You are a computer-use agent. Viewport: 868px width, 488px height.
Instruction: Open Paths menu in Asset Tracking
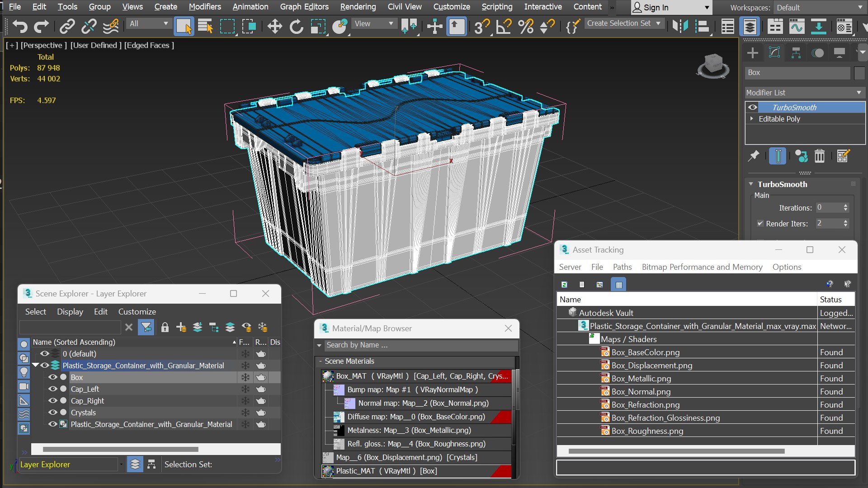click(x=622, y=267)
